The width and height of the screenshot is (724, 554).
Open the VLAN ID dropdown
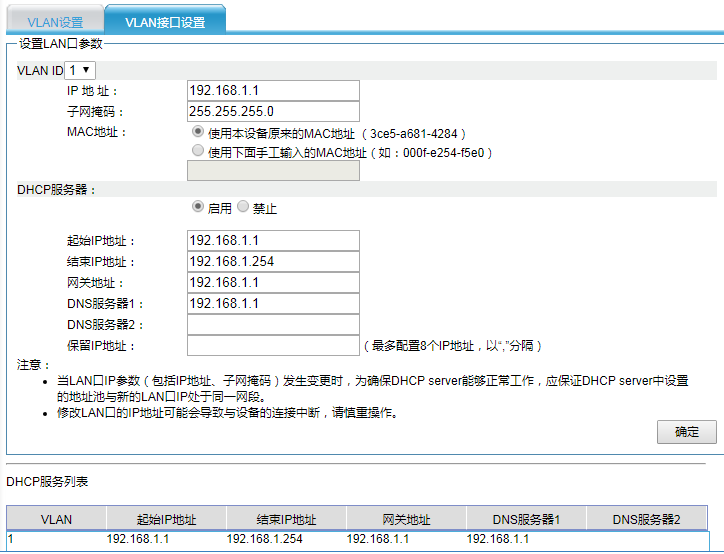pos(80,70)
